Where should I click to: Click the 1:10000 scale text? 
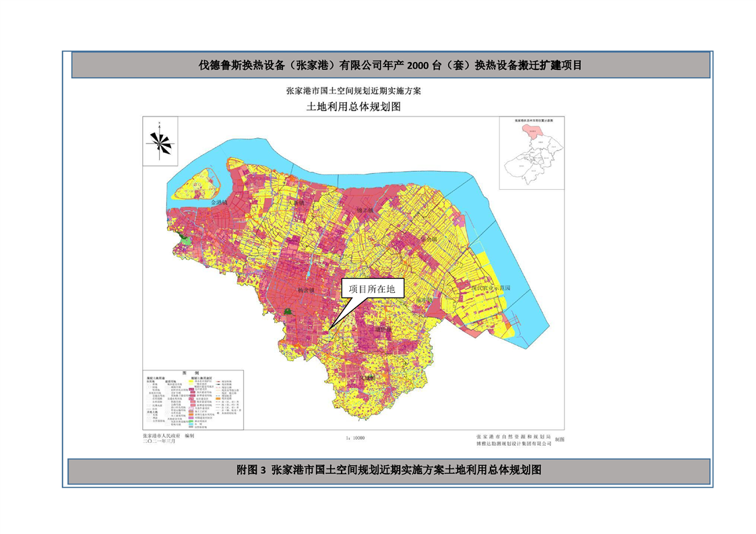click(354, 438)
